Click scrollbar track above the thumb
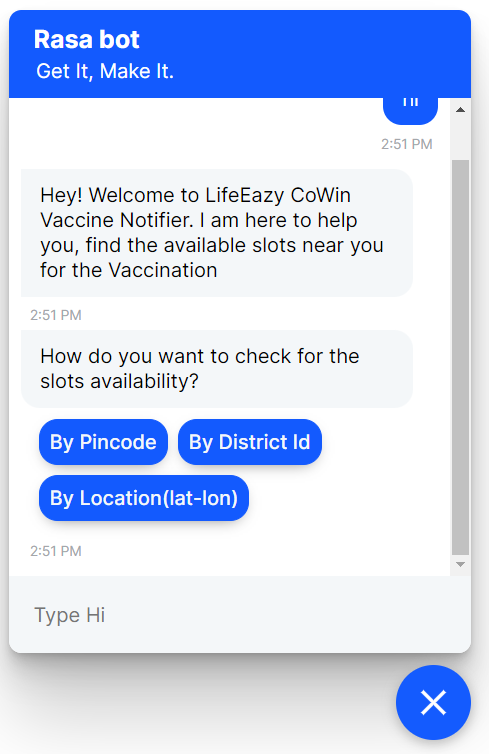 pos(460,139)
